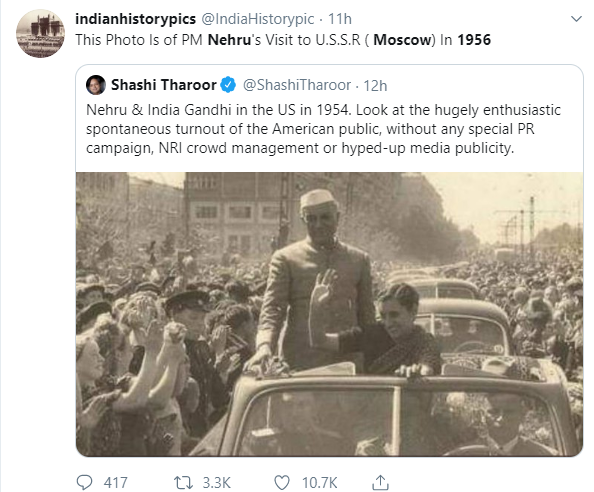Open the indianhistorypics display name link

click(135, 19)
